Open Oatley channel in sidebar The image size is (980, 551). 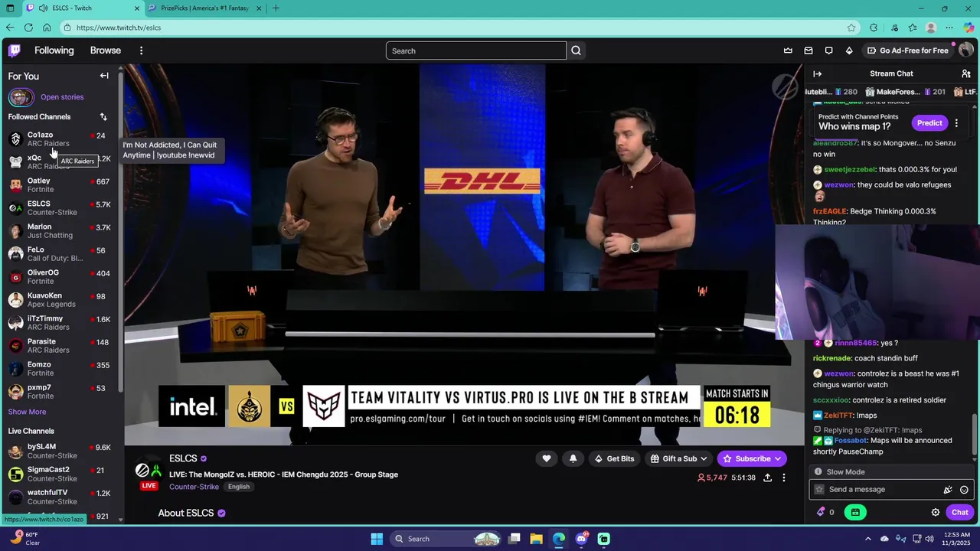[x=60, y=185]
